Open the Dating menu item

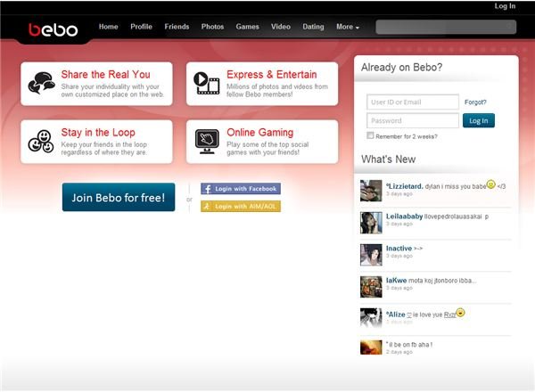click(313, 27)
